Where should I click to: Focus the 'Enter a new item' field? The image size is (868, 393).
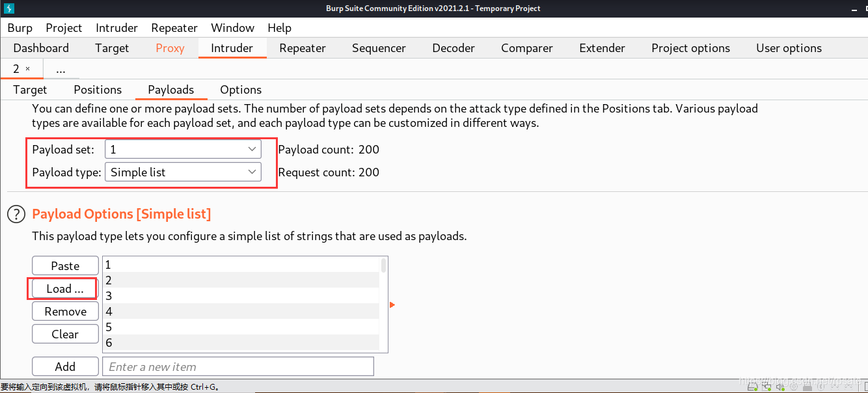coord(238,366)
